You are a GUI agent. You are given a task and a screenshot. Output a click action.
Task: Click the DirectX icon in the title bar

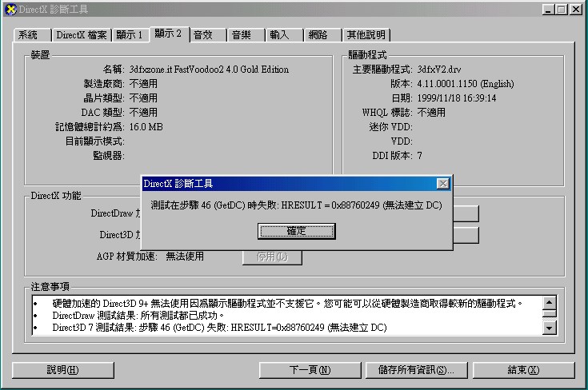pos(11,10)
